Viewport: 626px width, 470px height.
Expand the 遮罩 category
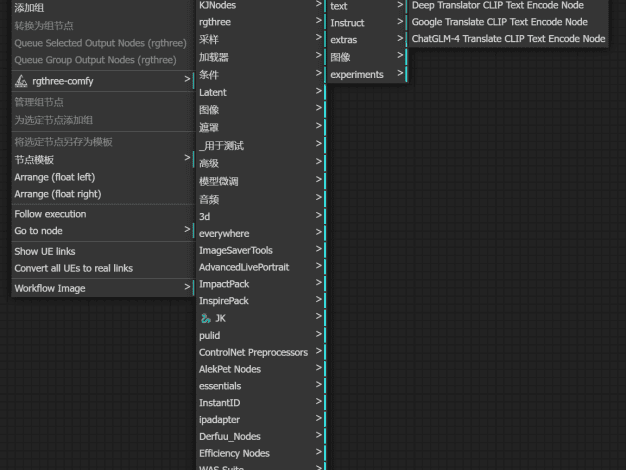tap(261, 127)
